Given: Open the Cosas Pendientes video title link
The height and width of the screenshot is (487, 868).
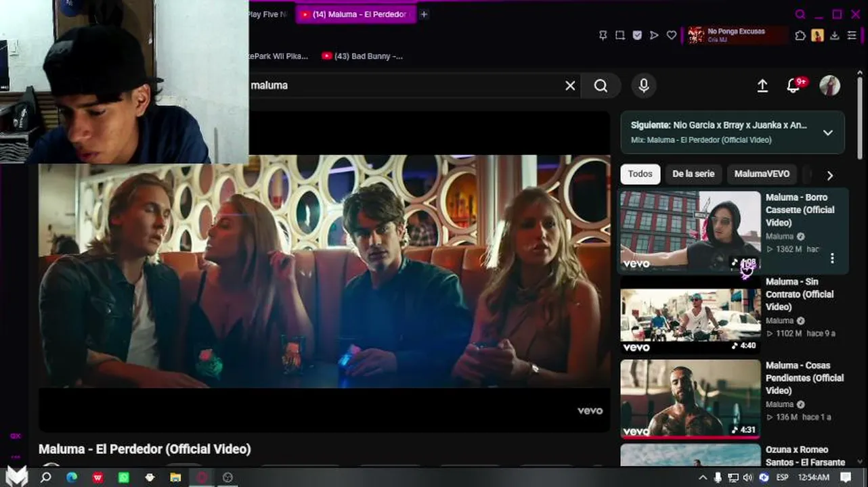Looking at the screenshot, I should [804, 378].
